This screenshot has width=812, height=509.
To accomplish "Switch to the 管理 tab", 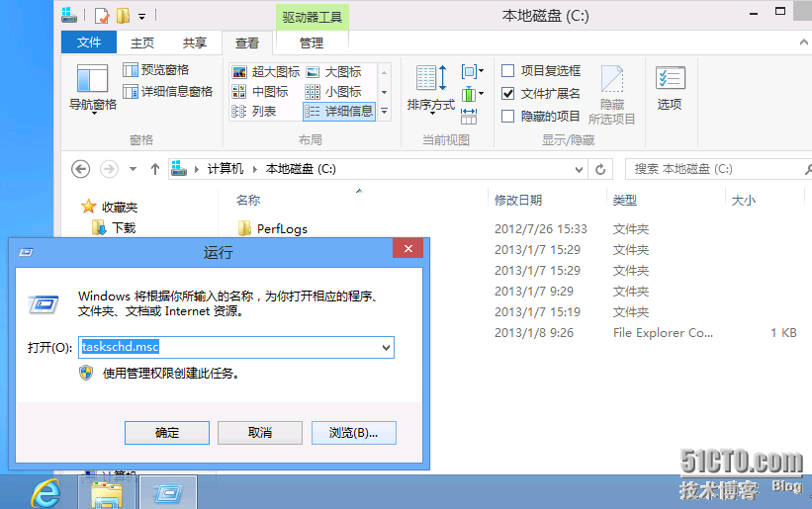I will click(312, 42).
